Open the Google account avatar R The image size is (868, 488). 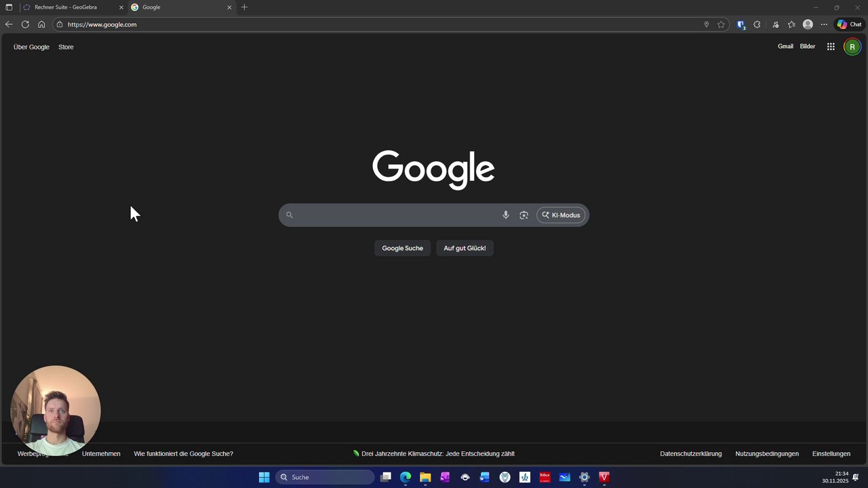coord(852,47)
